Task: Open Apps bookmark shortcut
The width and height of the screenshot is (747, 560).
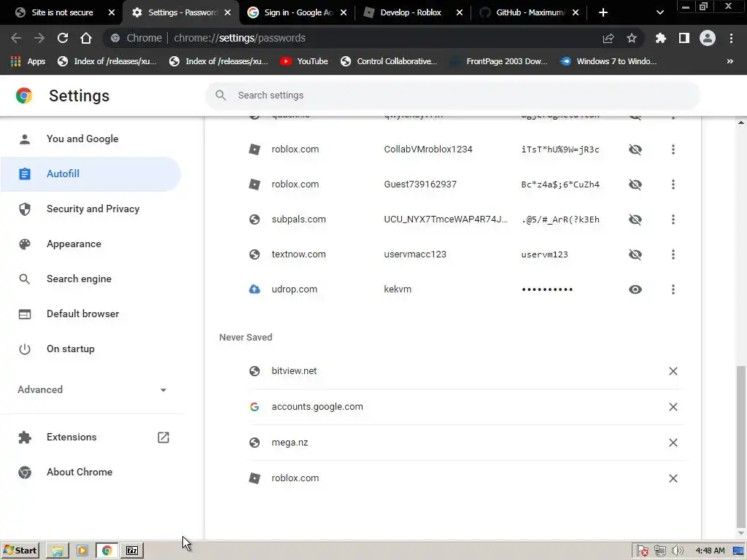Action: [28, 61]
